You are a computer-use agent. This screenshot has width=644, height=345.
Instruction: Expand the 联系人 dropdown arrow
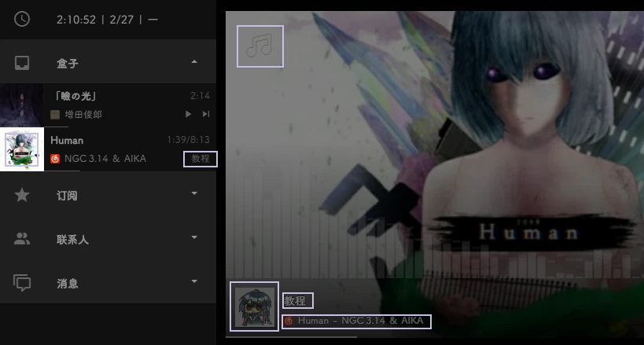(194, 237)
